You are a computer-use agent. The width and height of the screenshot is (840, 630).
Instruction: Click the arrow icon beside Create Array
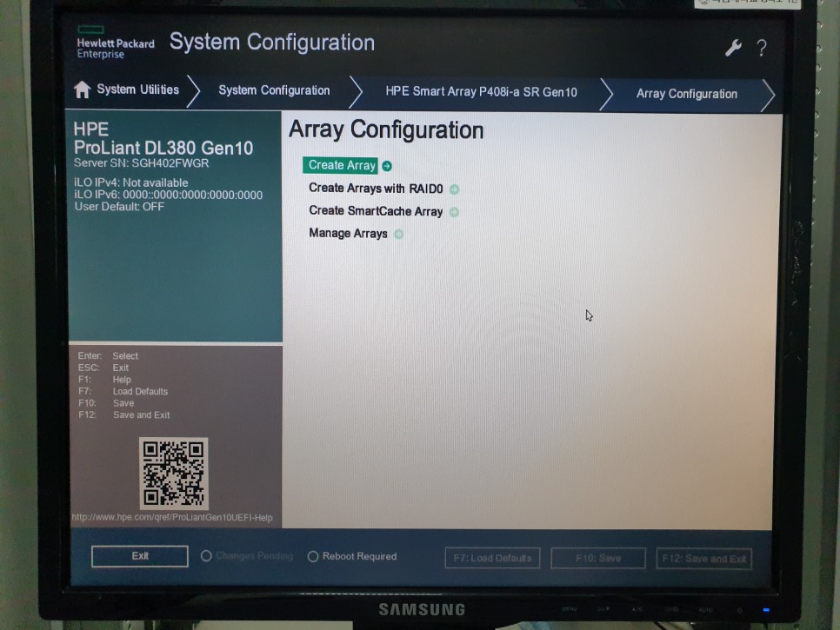coord(387,166)
